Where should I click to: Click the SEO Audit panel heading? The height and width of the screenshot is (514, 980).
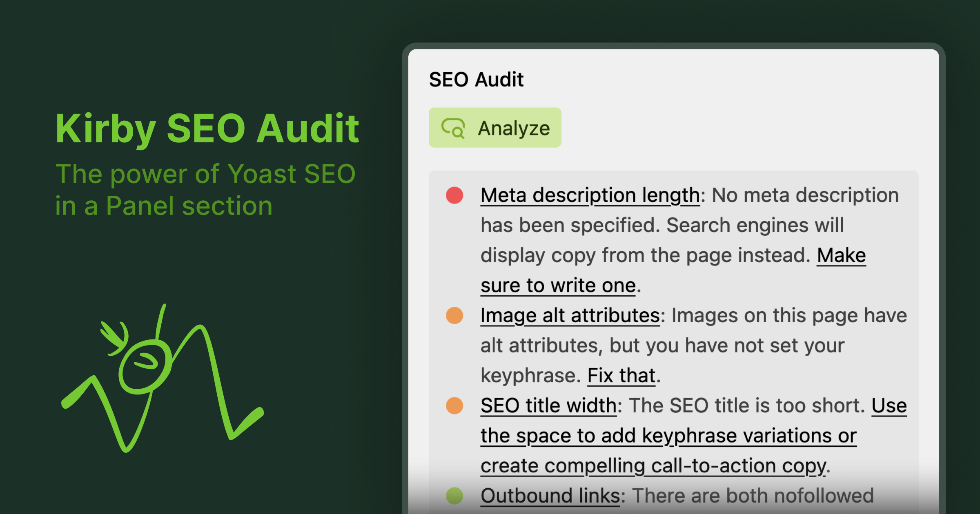coord(477,80)
